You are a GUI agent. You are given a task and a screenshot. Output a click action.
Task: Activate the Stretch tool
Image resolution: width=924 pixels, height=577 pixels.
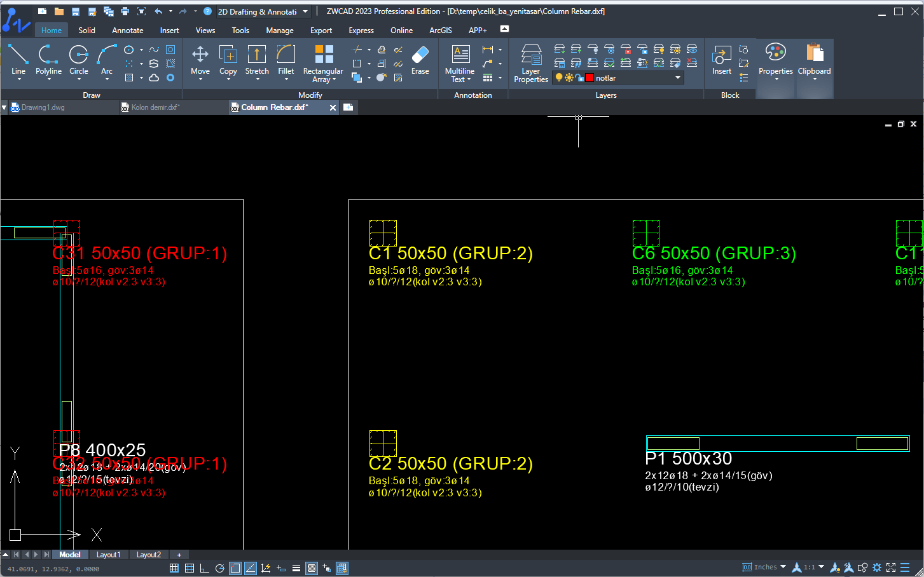(257, 60)
